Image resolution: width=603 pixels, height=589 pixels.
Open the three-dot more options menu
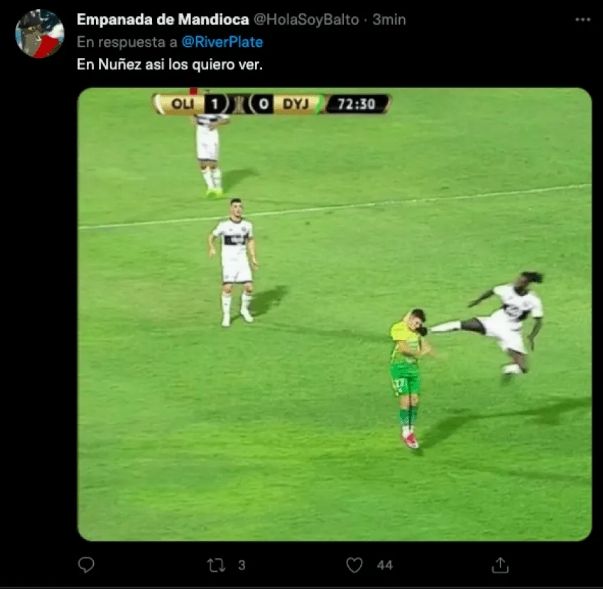tap(583, 19)
